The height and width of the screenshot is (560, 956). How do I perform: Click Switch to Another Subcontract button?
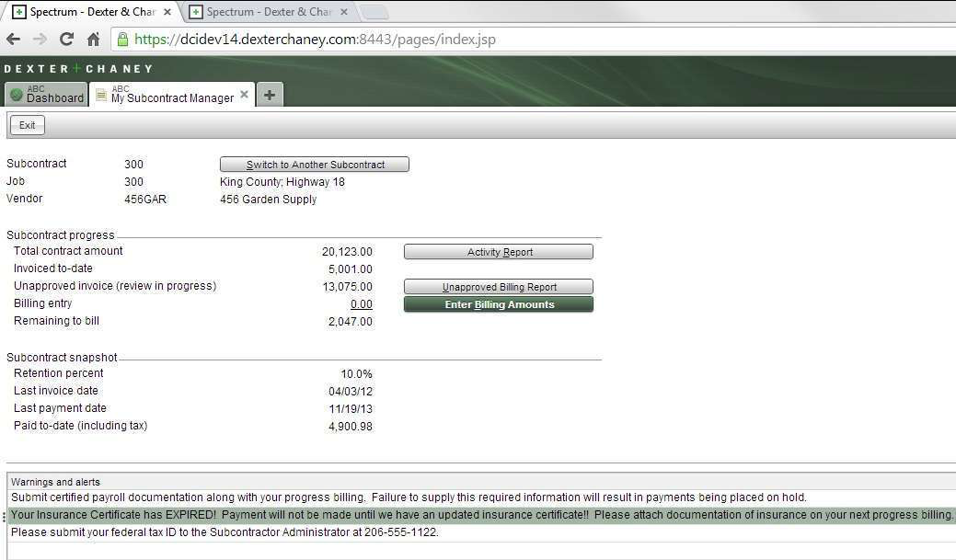coord(315,165)
